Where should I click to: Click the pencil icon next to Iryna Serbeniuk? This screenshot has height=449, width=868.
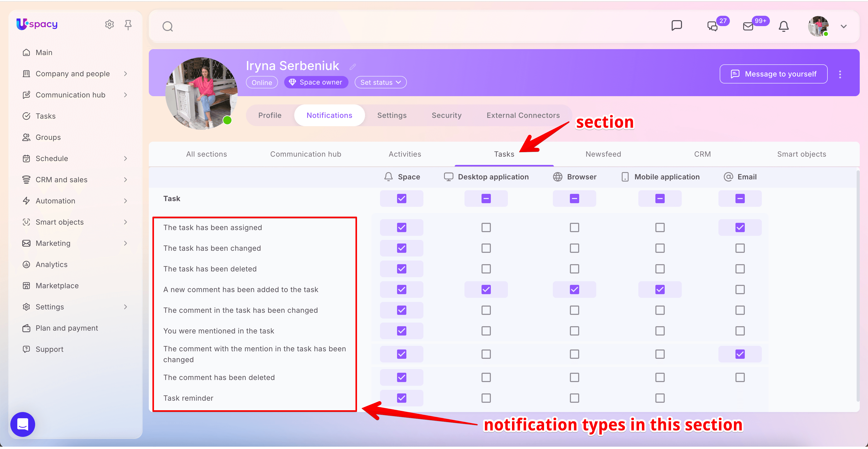352,67
